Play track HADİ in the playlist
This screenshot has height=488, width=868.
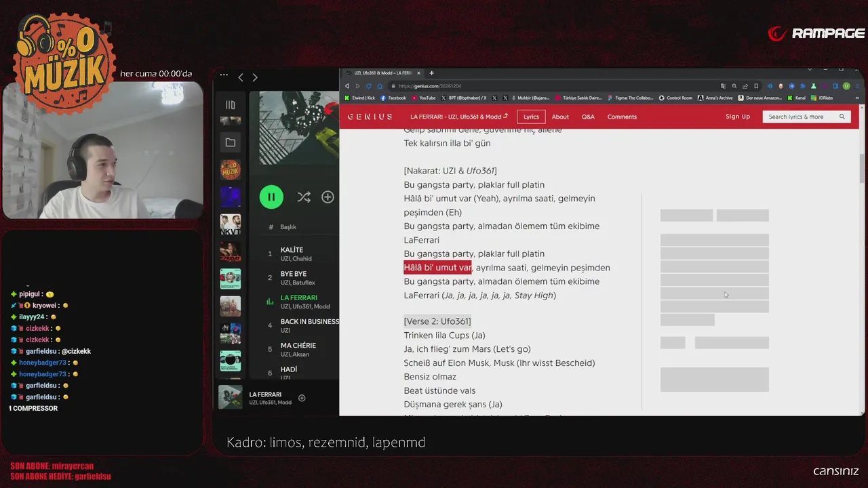click(300, 372)
